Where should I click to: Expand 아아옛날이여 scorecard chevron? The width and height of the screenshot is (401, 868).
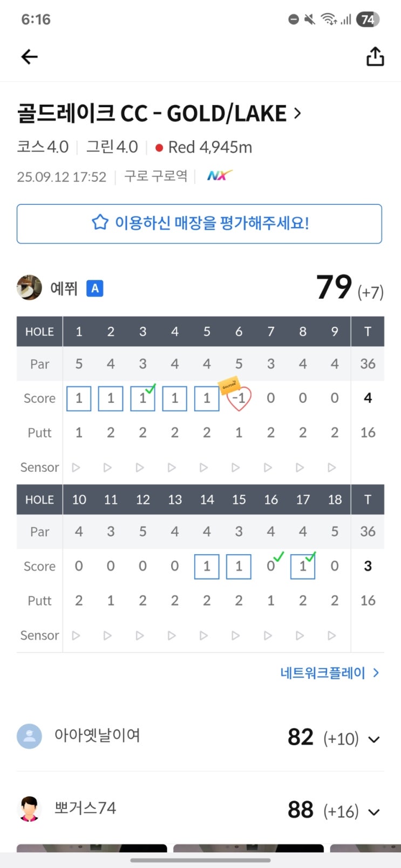pyautogui.click(x=373, y=739)
